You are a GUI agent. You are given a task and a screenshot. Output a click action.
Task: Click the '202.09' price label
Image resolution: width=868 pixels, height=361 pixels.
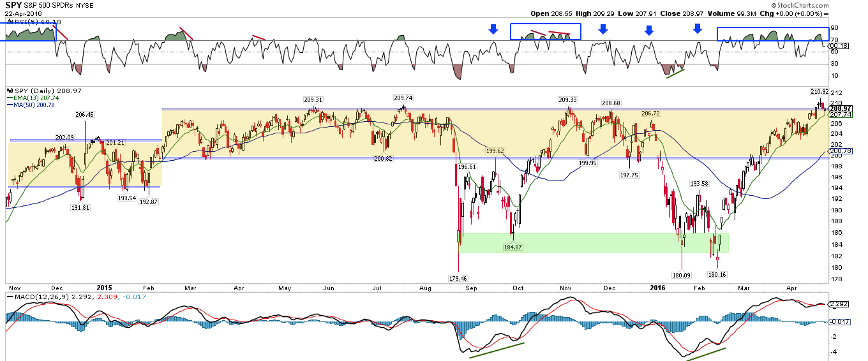pyautogui.click(x=65, y=137)
